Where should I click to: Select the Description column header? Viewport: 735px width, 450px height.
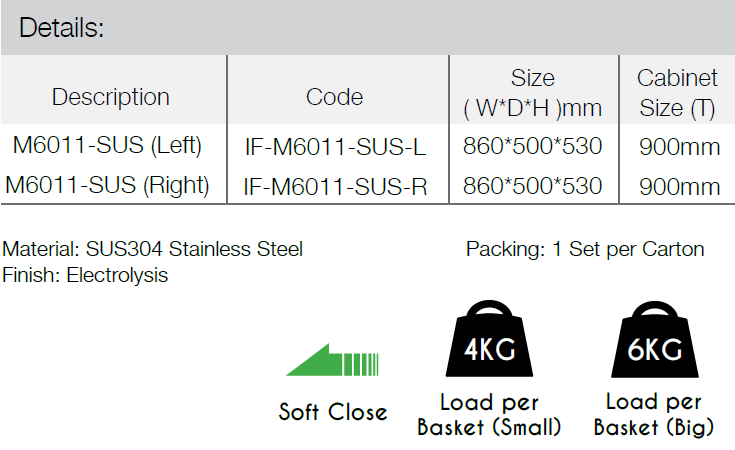(x=111, y=97)
